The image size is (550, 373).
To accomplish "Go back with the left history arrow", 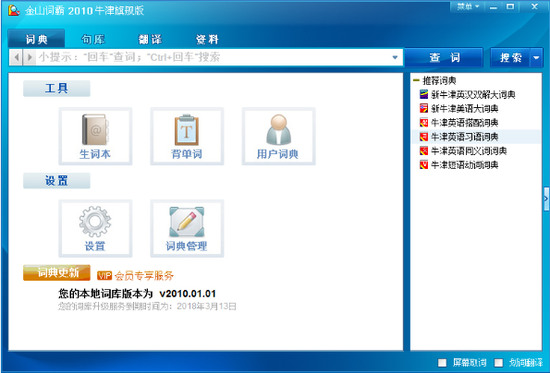I will pos(16,57).
